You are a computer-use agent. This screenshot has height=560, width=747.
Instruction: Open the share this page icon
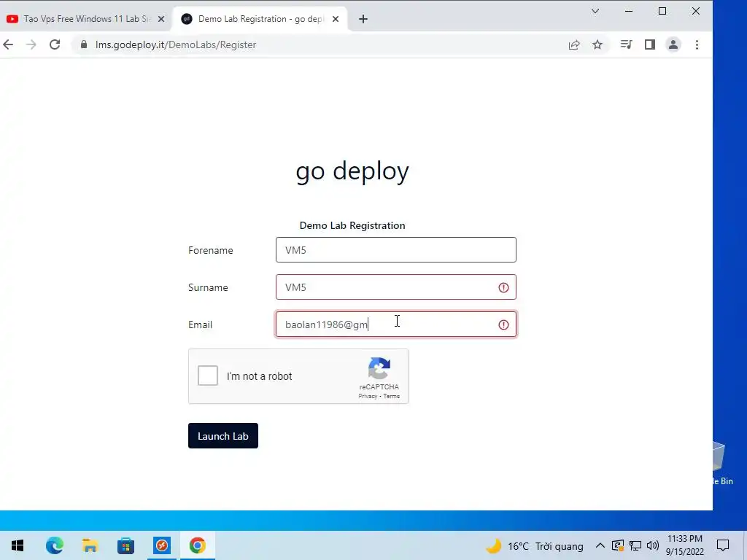[x=574, y=44]
